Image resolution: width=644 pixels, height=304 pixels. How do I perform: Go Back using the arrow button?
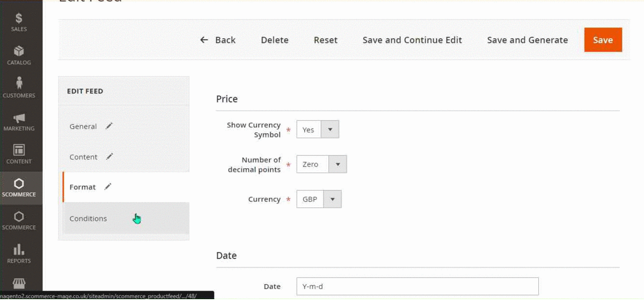(x=218, y=40)
